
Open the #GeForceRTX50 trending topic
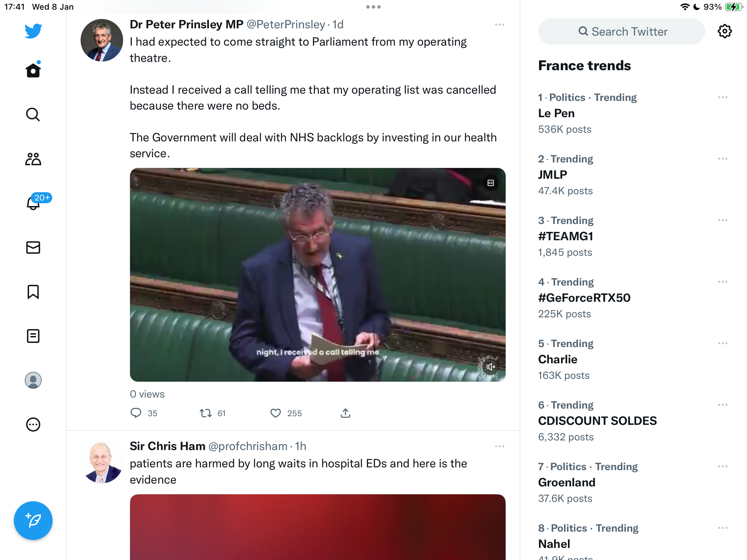[x=584, y=298]
